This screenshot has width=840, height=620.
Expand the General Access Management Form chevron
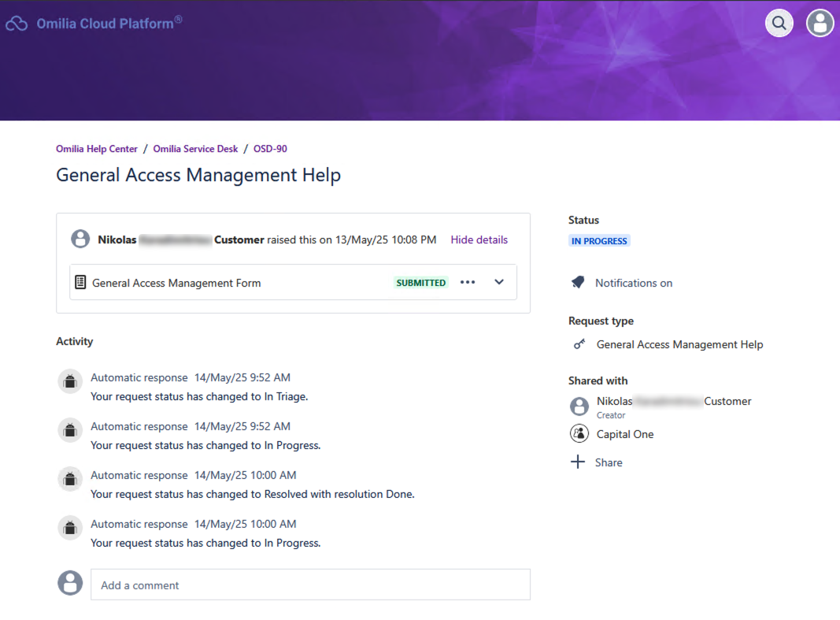[499, 282]
